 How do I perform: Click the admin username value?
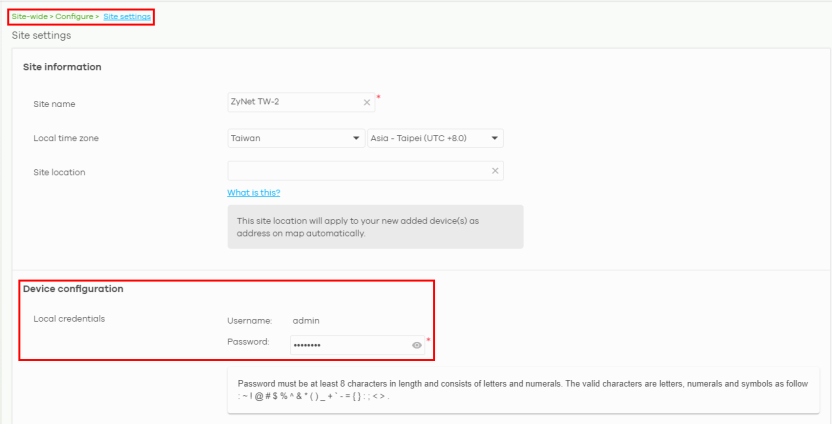pyautogui.click(x=305, y=320)
